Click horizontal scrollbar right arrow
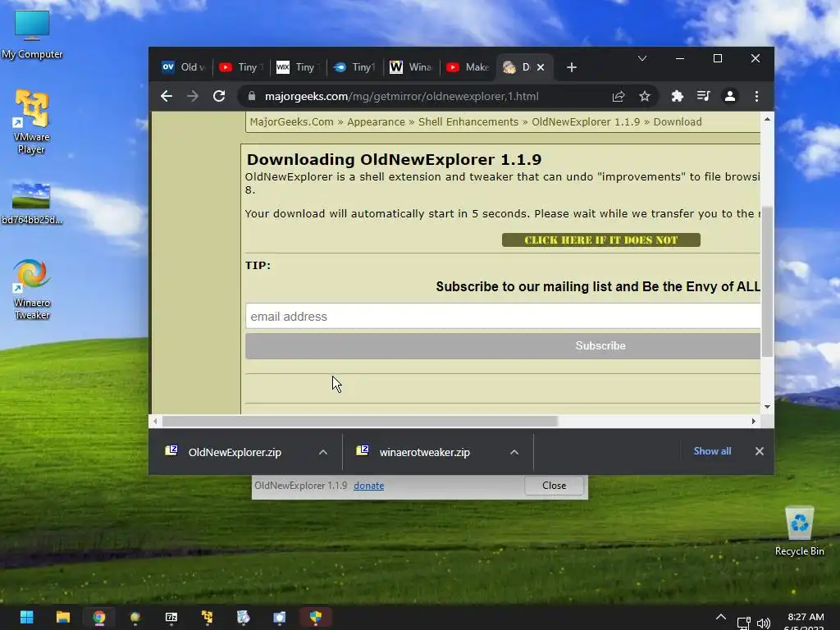The height and width of the screenshot is (630, 840). point(753,421)
